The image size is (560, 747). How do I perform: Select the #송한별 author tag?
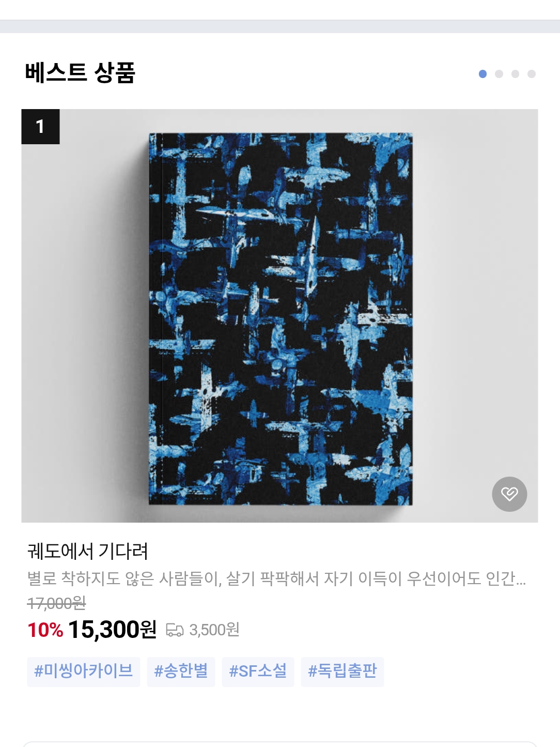tap(181, 671)
